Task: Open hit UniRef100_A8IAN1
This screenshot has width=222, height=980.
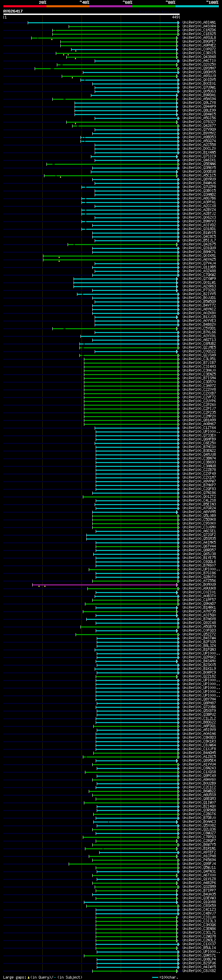Action: point(199,23)
